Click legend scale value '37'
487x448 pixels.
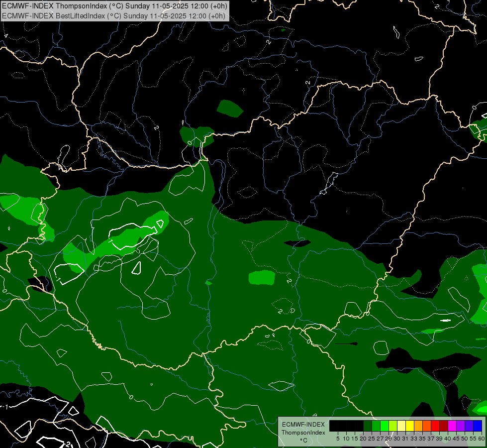point(431,439)
